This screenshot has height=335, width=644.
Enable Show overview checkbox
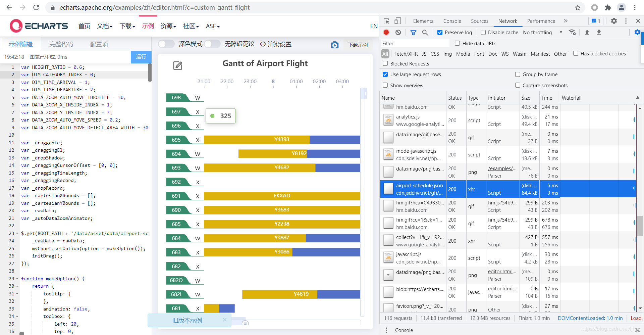[x=385, y=85]
